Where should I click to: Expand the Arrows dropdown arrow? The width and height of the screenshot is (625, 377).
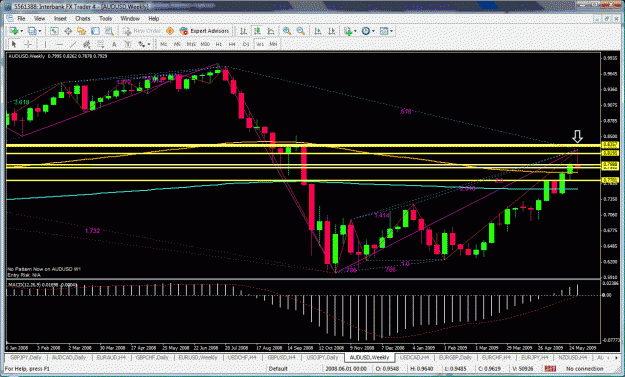[149, 44]
